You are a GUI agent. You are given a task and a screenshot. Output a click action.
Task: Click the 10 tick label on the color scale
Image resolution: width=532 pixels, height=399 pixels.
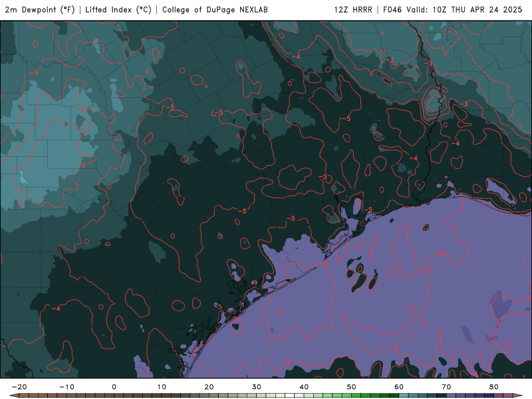click(x=162, y=387)
